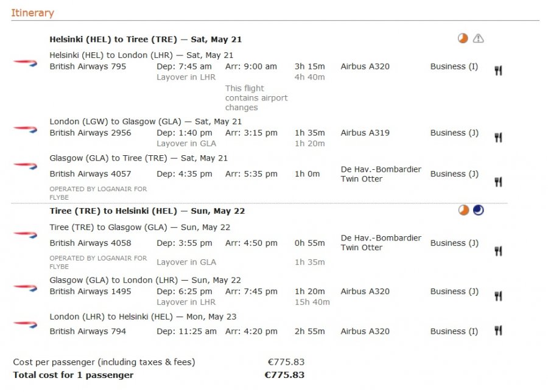Click the meal icon for British Airways 4057
The image size is (548, 392).
pyautogui.click(x=498, y=181)
